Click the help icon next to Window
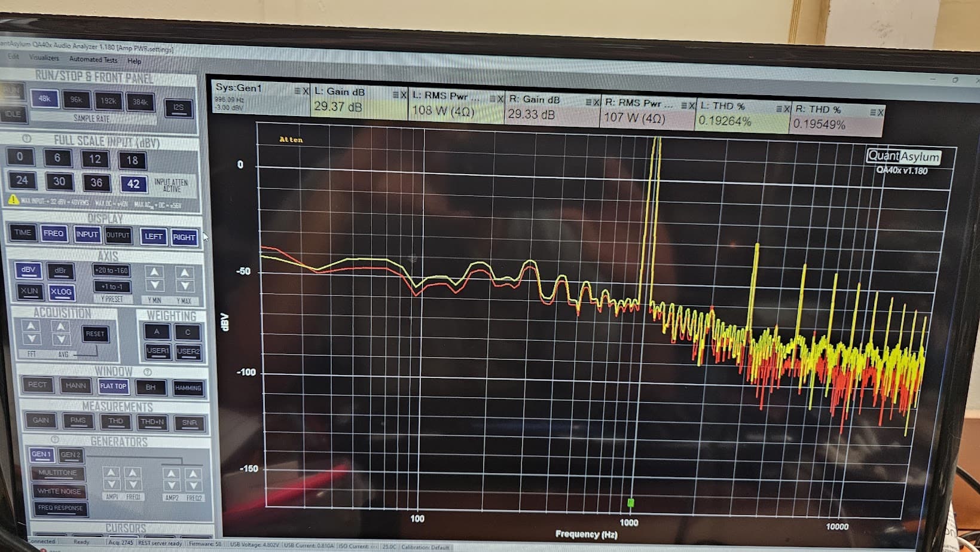 147,372
